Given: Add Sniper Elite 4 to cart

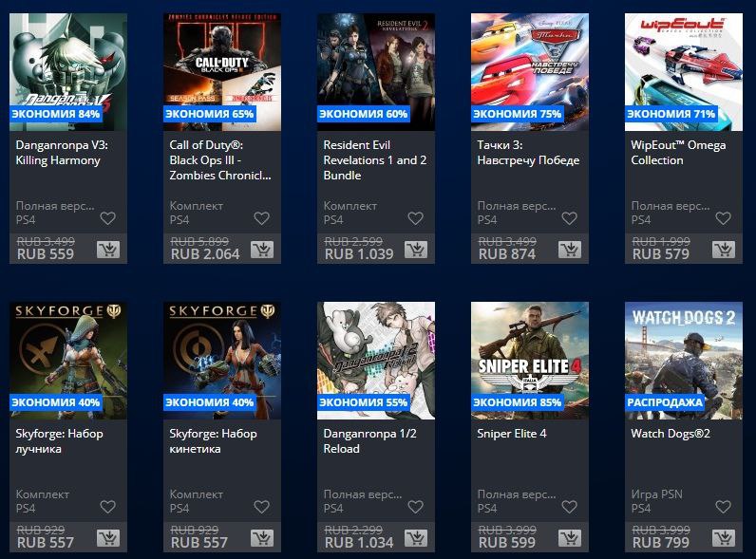Looking at the screenshot, I should coord(570,538).
